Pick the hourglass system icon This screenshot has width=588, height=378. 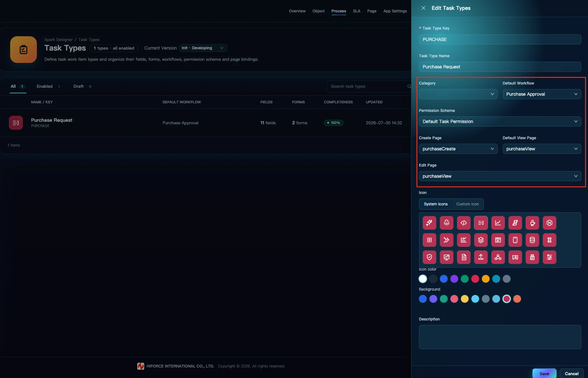pyautogui.click(x=549, y=240)
